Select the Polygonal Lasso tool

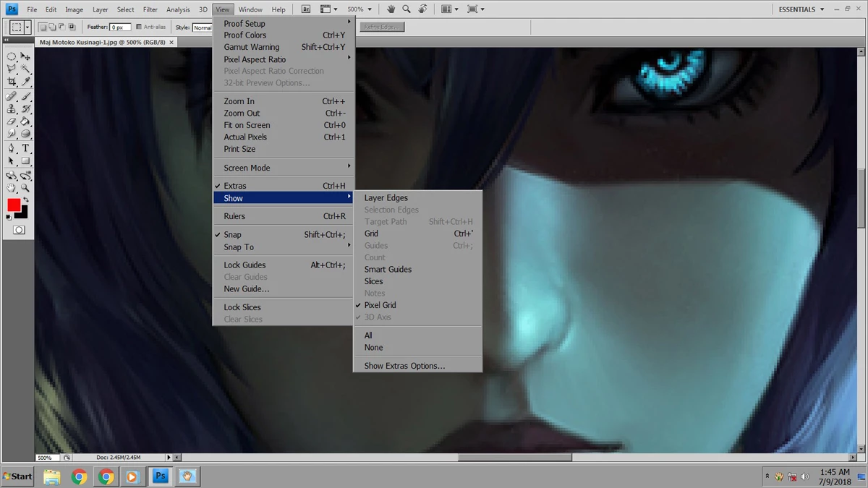12,69
